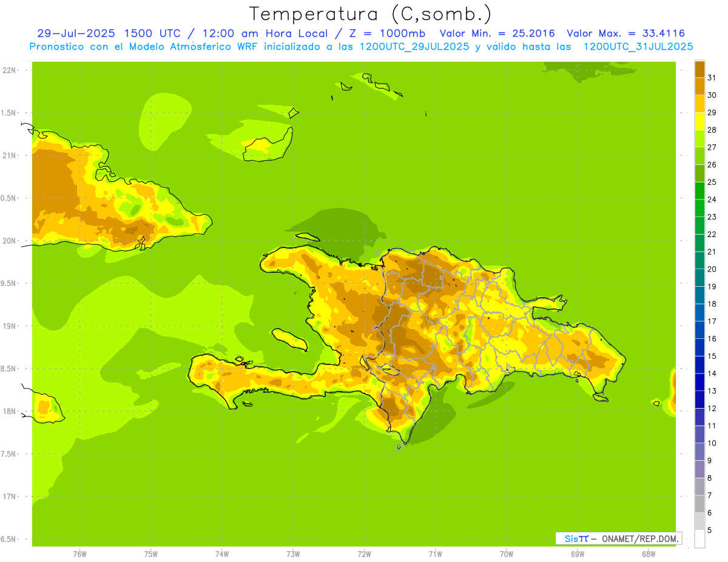Click the legend swatch between 27 and 28
The width and height of the screenshot is (728, 562).
coord(699,139)
